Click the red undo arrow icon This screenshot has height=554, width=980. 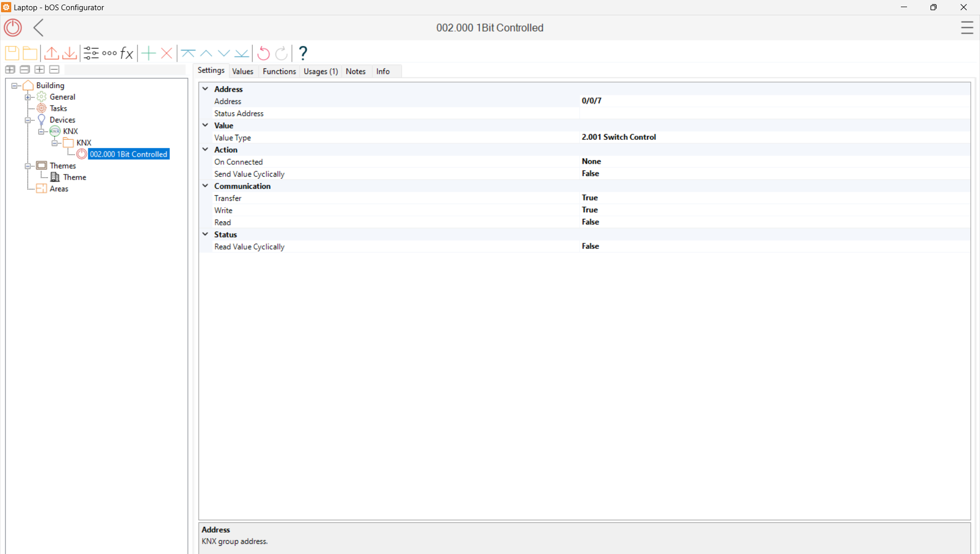click(263, 53)
